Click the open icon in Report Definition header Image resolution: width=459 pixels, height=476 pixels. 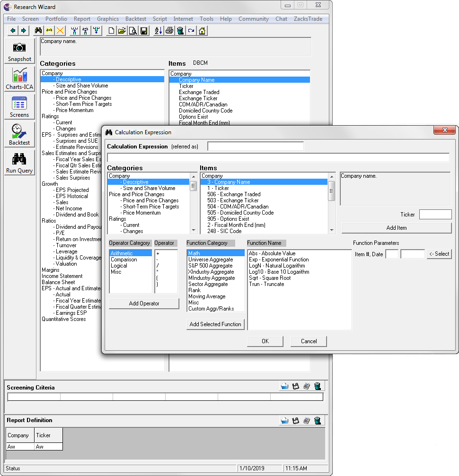284,420
